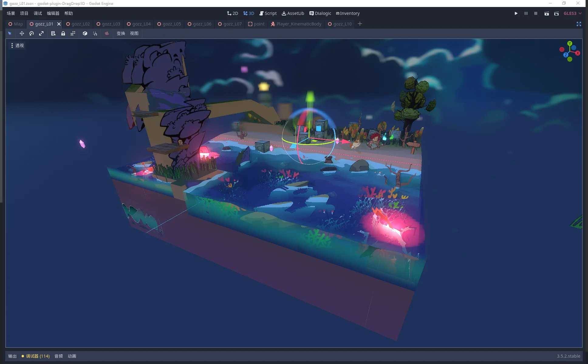Switch to the Script workspace

pos(268,13)
